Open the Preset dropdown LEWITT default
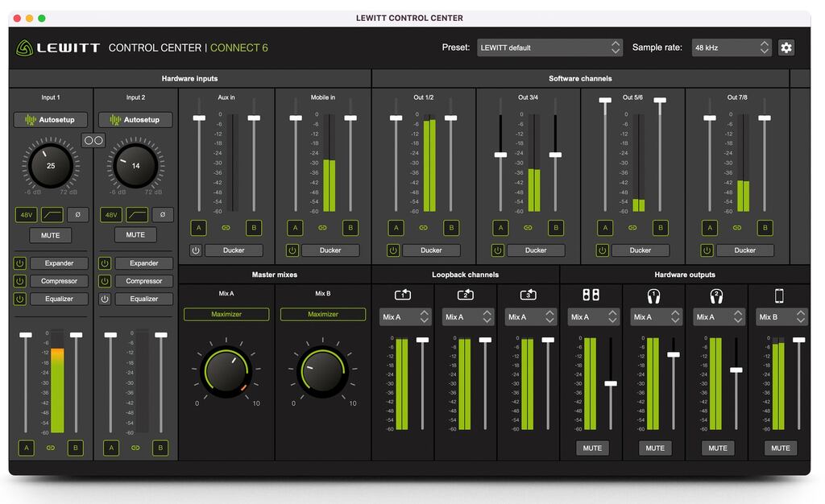825x504 pixels. pyautogui.click(x=549, y=48)
